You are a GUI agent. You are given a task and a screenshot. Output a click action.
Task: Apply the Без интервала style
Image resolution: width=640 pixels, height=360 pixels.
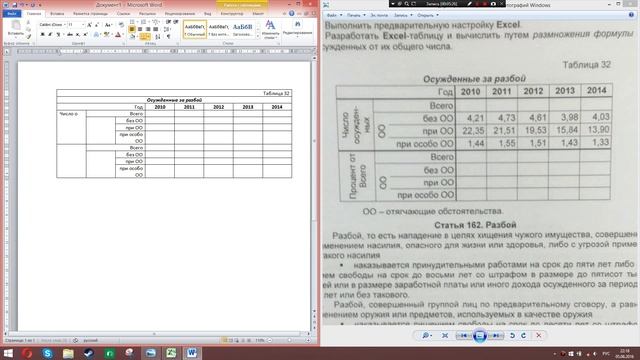218,29
